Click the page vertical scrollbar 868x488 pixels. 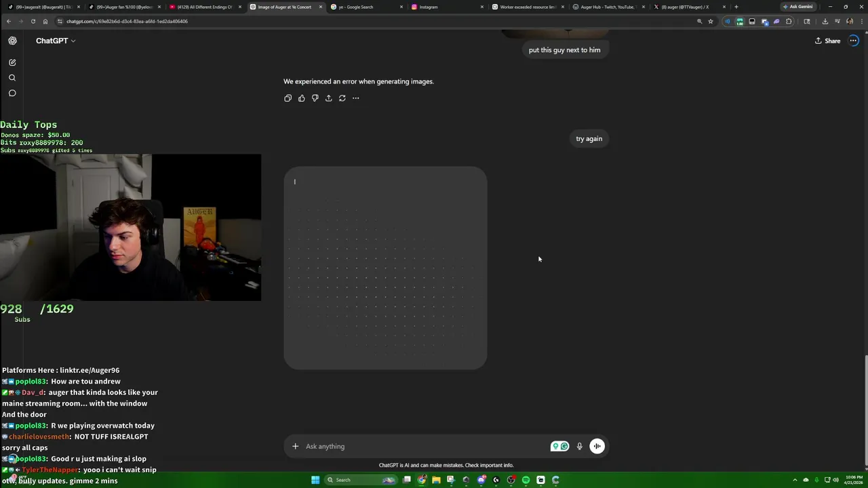(x=865, y=411)
